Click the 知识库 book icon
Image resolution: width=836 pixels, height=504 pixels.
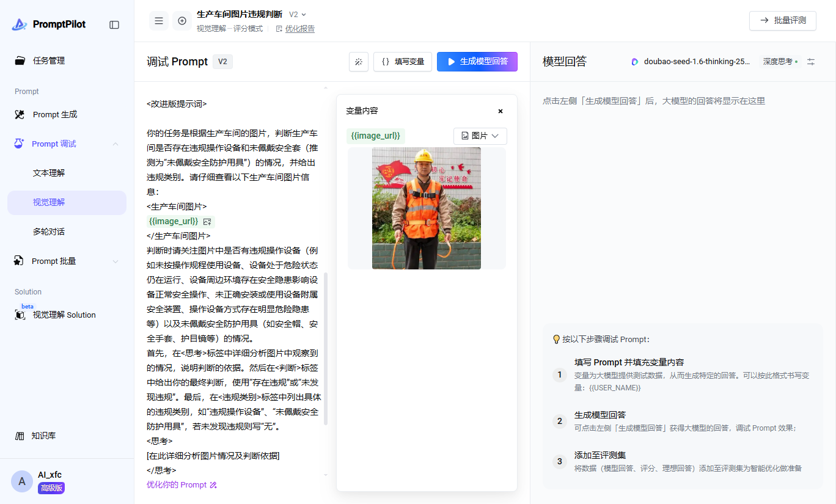pos(20,436)
